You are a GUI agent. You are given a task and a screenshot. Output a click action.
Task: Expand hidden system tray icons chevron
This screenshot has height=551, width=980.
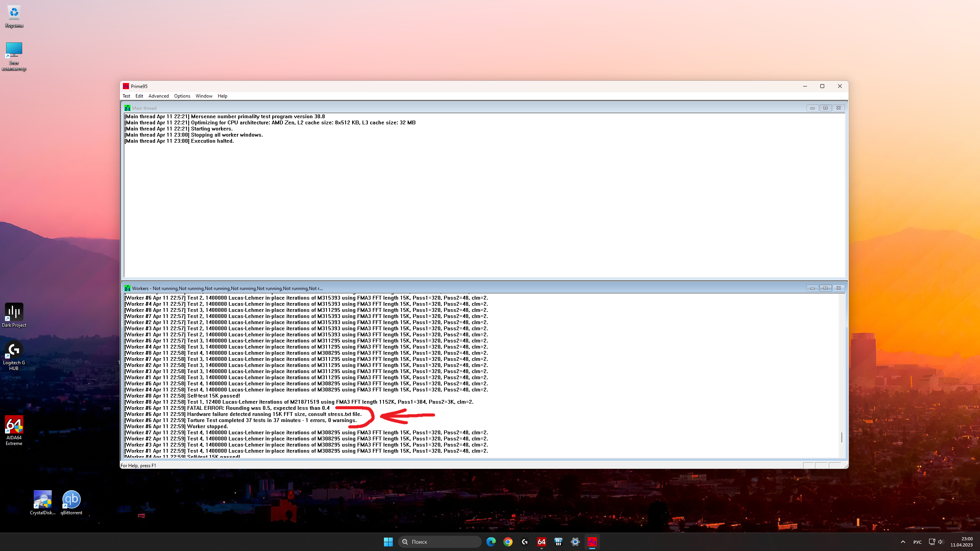tap(903, 542)
